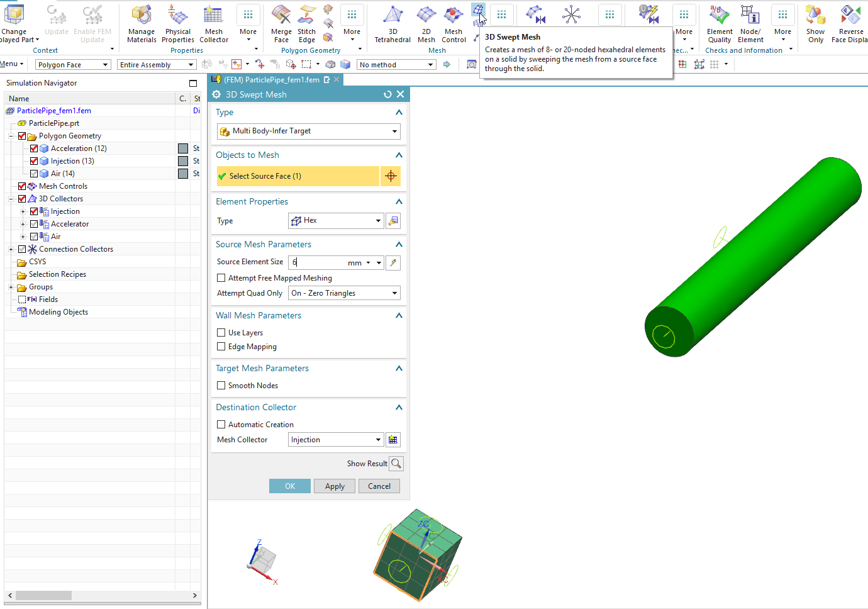The height and width of the screenshot is (609, 868).
Task: Select Mesh Controls in the navigator tree
Action: (x=63, y=186)
